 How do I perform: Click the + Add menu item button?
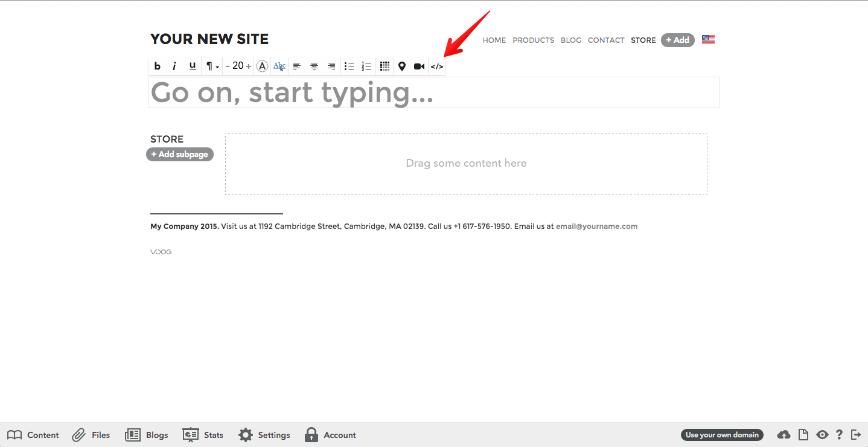[678, 40]
